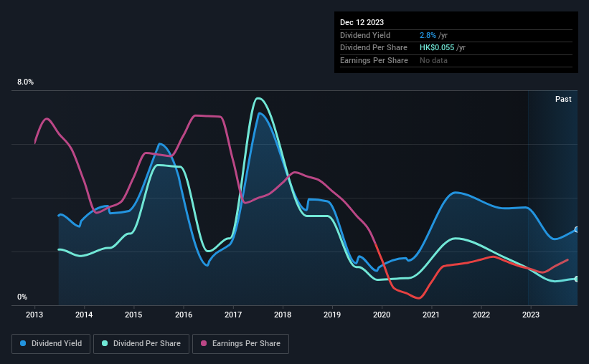Click the tooltip Dividend Per Share row label
The width and height of the screenshot is (589, 364).
tap(373, 48)
